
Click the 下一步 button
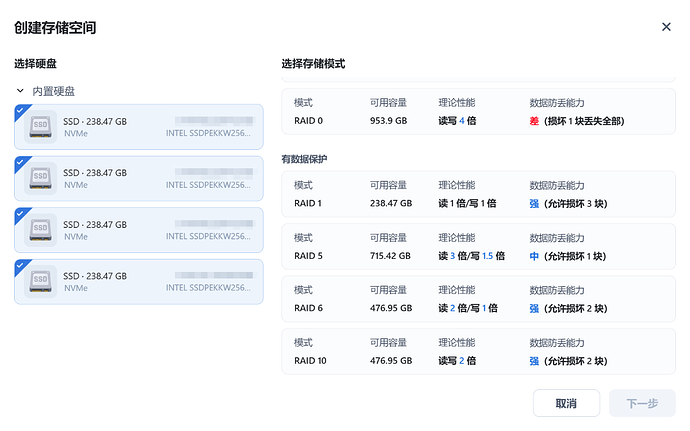click(641, 403)
